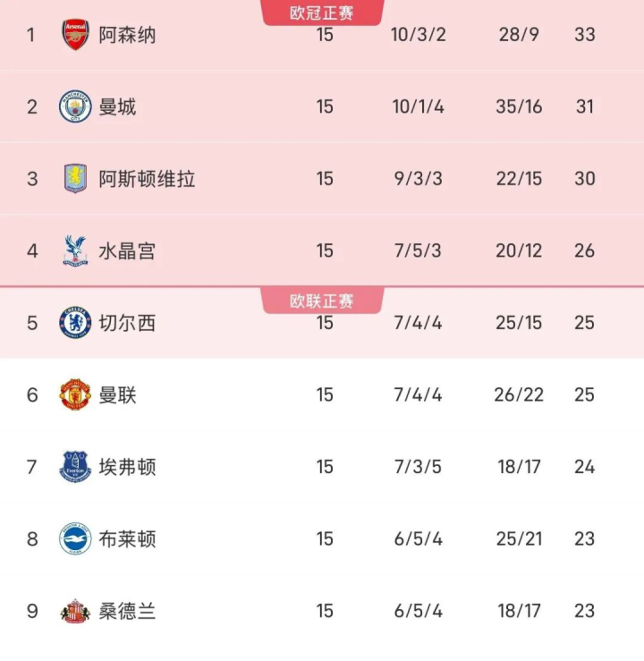The image size is (644, 661).
Task: Click the Manchester City club crest
Action: [75, 106]
